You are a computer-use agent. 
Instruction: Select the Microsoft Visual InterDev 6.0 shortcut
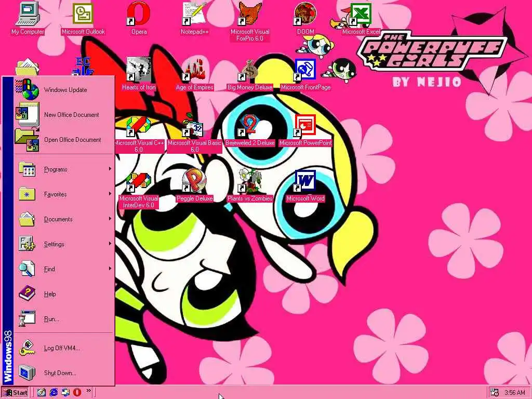(139, 190)
